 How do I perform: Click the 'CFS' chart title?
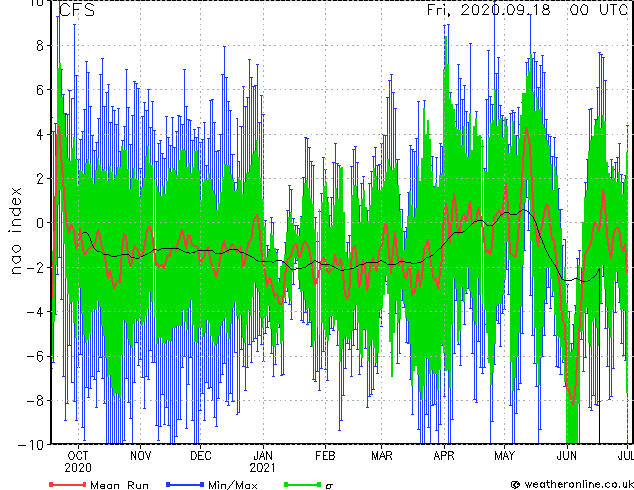(77, 10)
